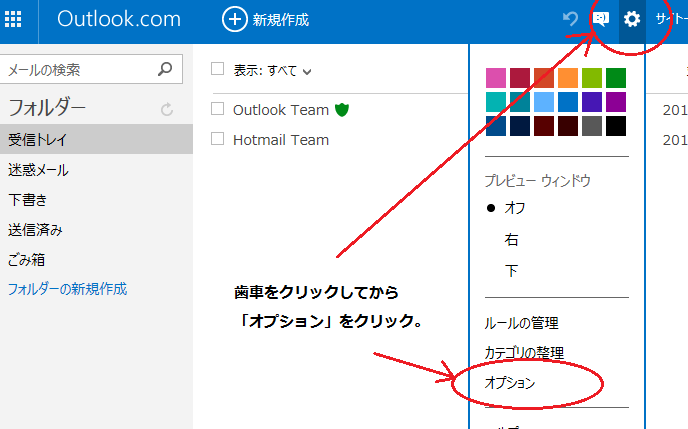Tick the Hotmail Team message checkbox
688x429 pixels.
[x=218, y=139]
